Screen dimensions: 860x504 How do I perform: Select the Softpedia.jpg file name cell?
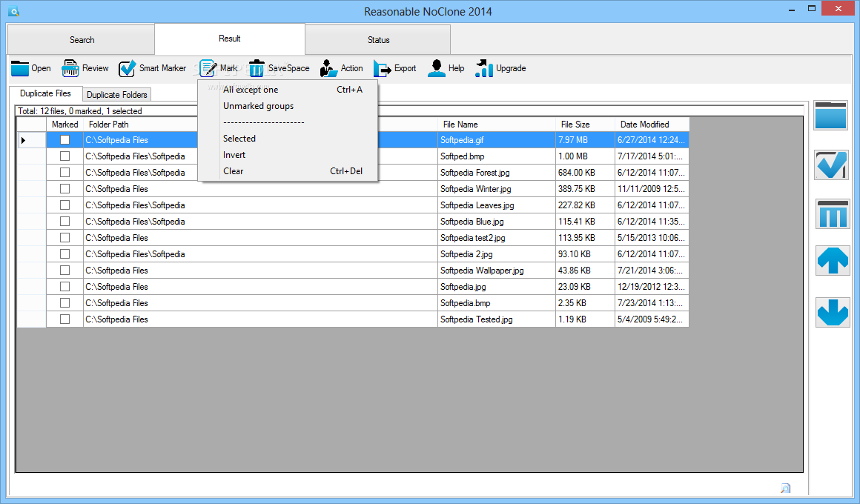click(x=497, y=287)
